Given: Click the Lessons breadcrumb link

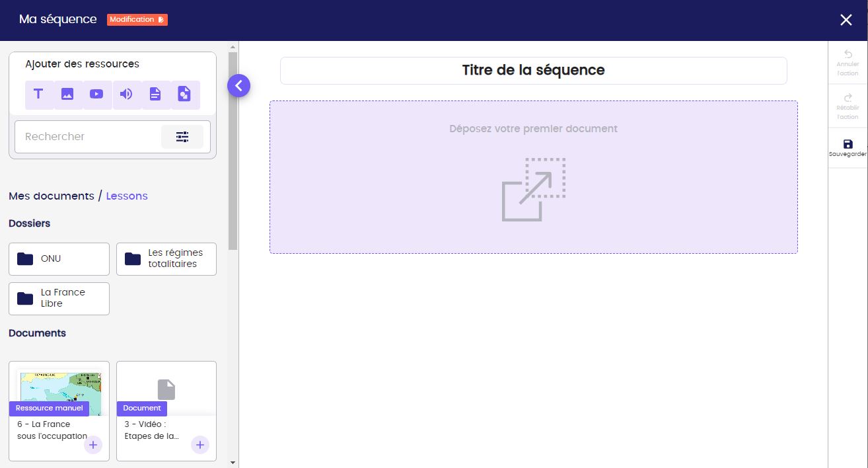Looking at the screenshot, I should pos(127,196).
